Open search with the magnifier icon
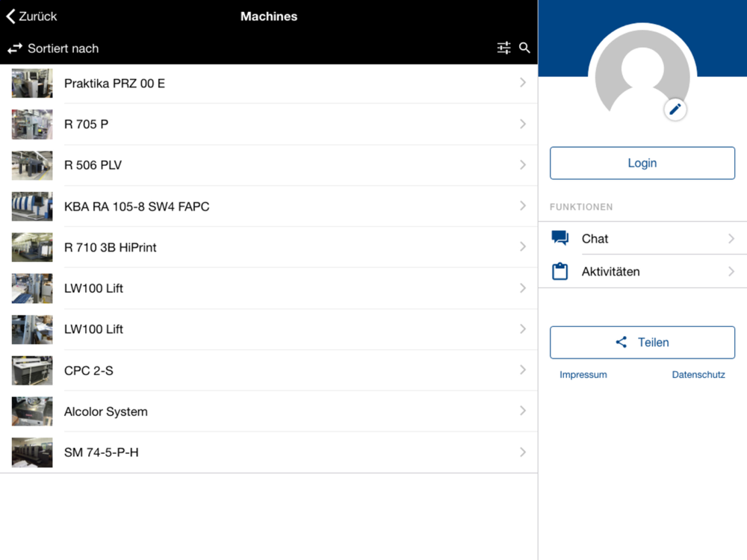The image size is (747, 560). (x=524, y=48)
